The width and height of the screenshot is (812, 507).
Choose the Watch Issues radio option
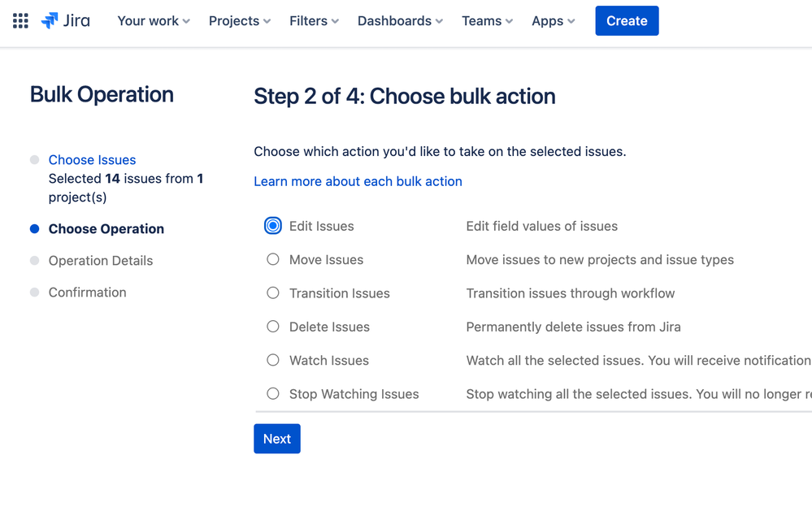click(x=273, y=361)
